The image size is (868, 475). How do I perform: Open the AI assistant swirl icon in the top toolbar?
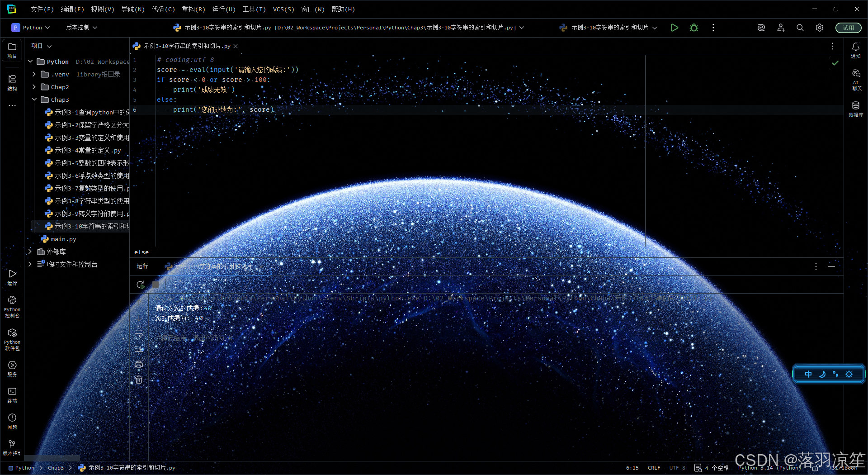761,28
